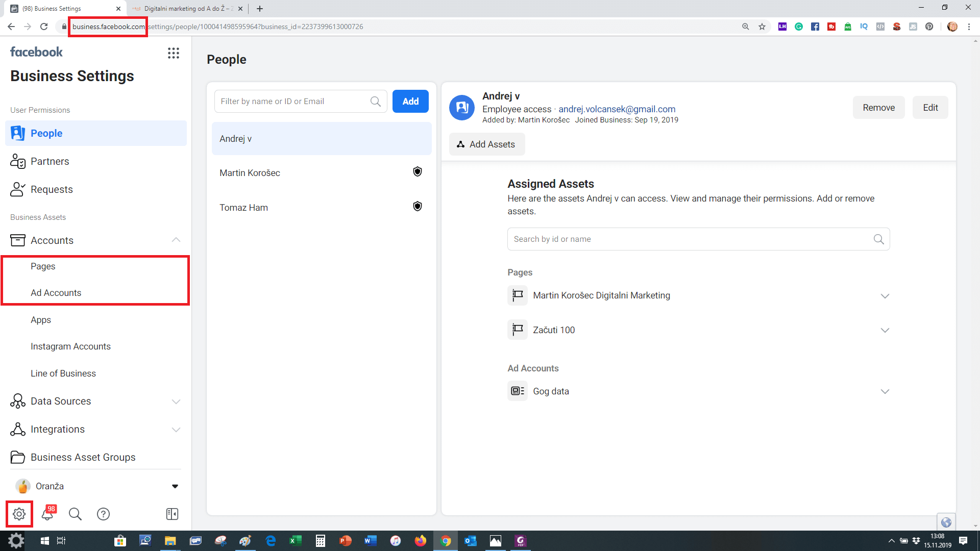The height and width of the screenshot is (551, 980).
Task: Open the help question mark icon
Action: coord(103,514)
